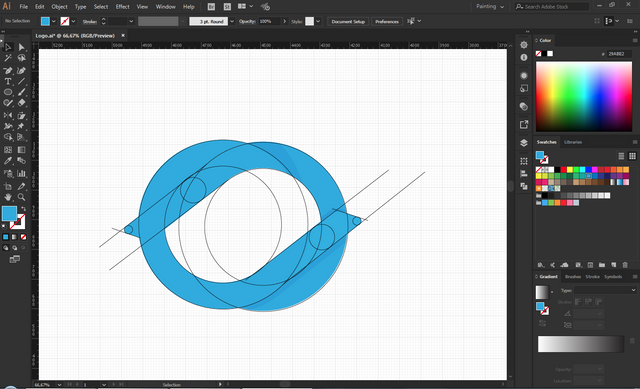This screenshot has height=389, width=640.
Task: Open the Object menu
Action: pyautogui.click(x=59, y=7)
